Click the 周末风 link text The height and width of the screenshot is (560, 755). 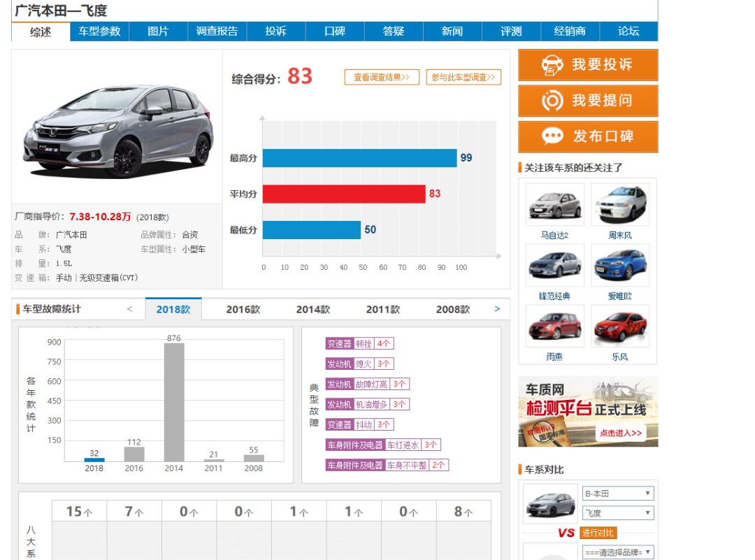(x=619, y=236)
